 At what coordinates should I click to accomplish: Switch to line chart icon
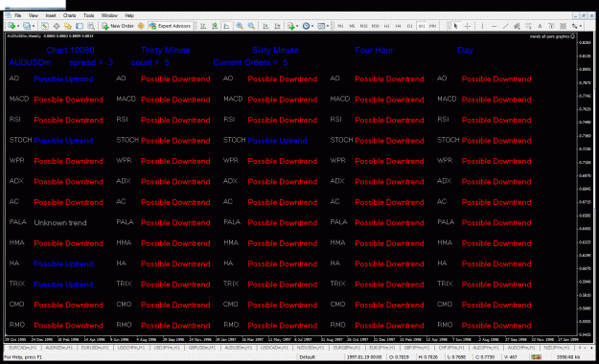[x=226, y=26]
